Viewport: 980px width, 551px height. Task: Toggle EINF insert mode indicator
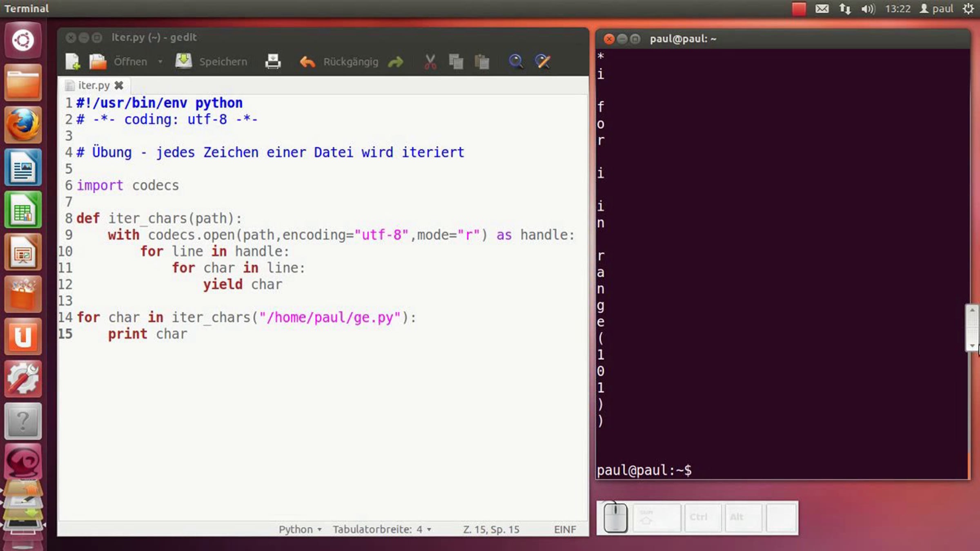point(565,529)
